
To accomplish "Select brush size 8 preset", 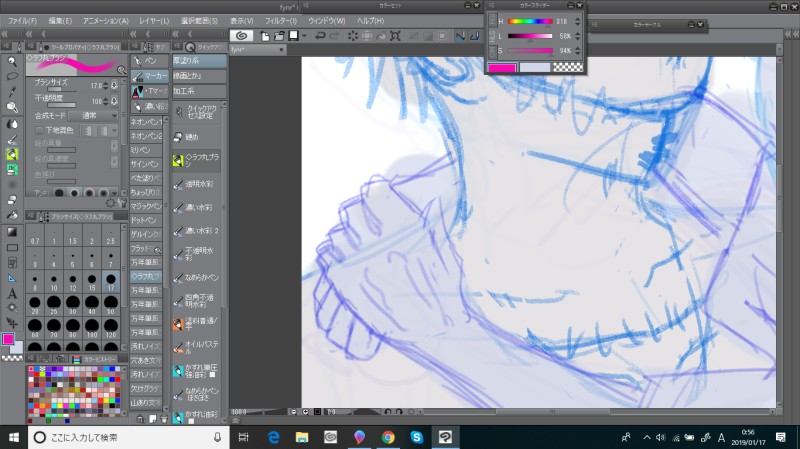I will pyautogui.click(x=35, y=281).
